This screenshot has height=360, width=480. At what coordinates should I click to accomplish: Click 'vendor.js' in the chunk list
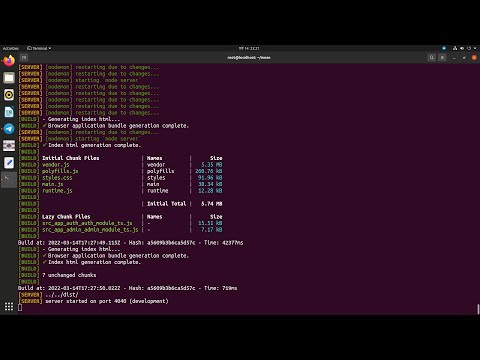pyautogui.click(x=55, y=165)
